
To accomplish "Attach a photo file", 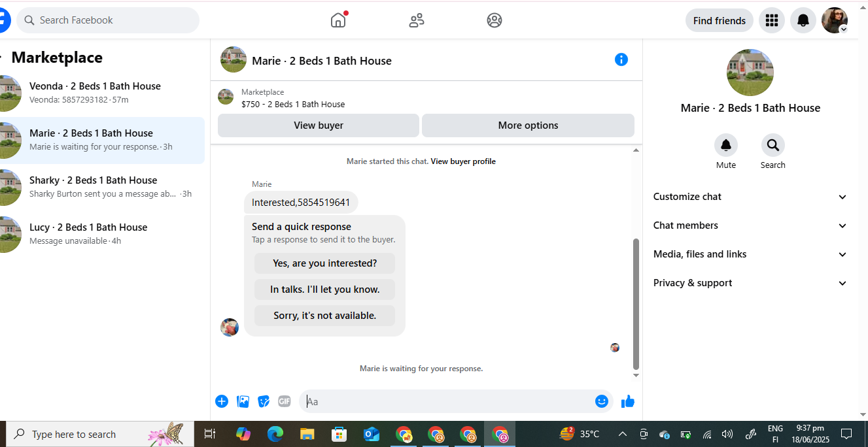I will 243,401.
